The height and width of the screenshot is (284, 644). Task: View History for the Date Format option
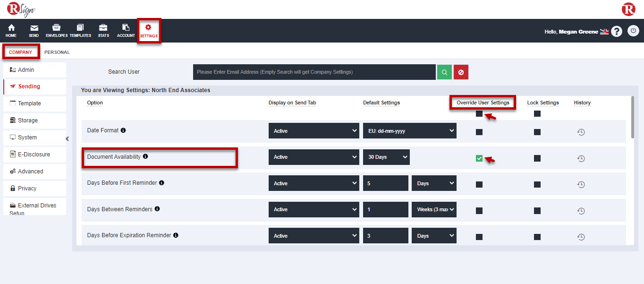point(581,132)
